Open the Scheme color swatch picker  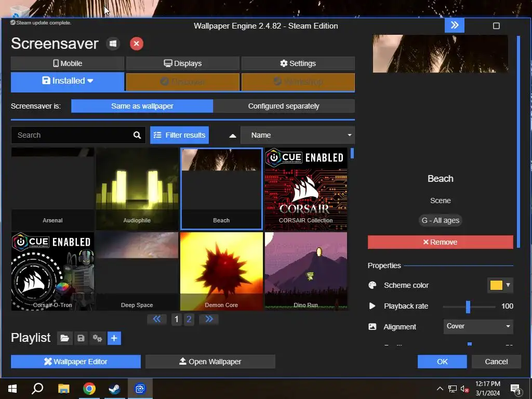[496, 285]
